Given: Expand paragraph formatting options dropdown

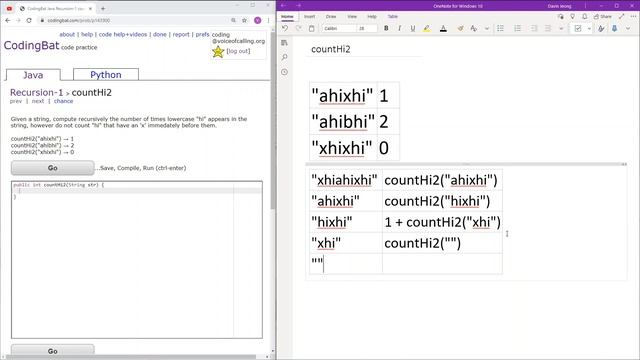Looking at the screenshot, I should [x=561, y=29].
